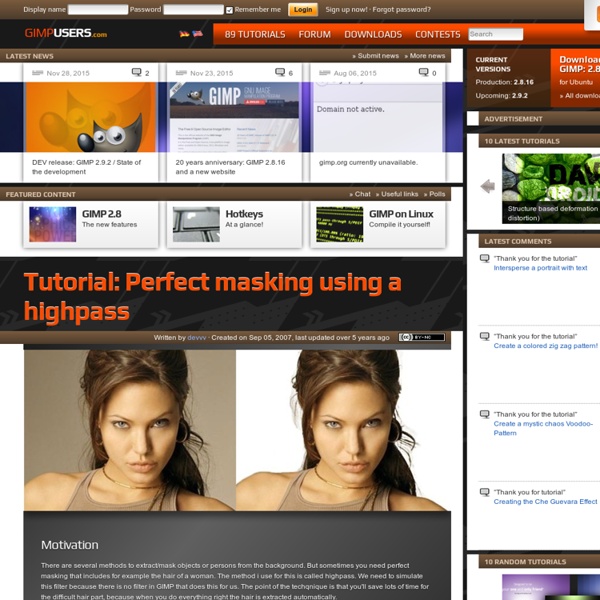
Task: Click author link devvv
Action: click(197, 338)
